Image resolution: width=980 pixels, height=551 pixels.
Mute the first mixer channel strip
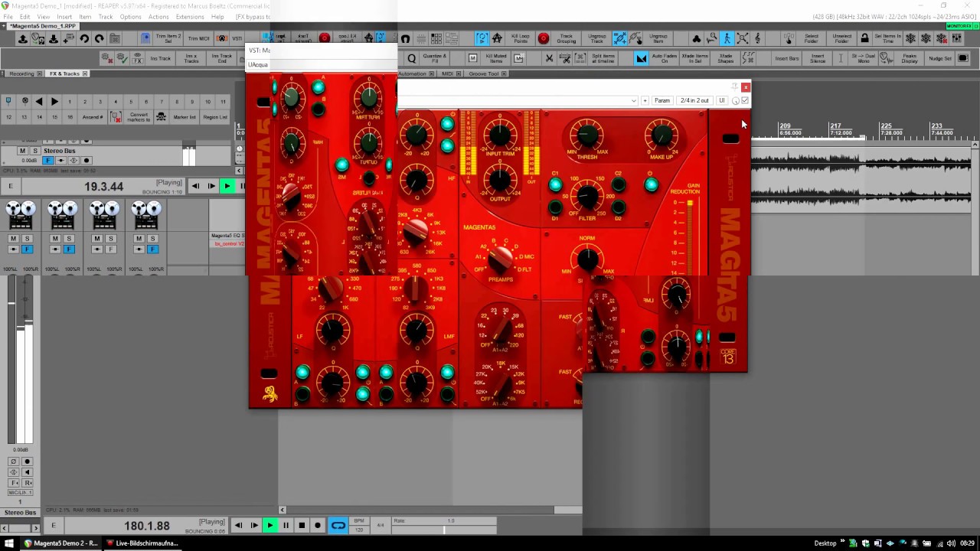tap(13, 239)
